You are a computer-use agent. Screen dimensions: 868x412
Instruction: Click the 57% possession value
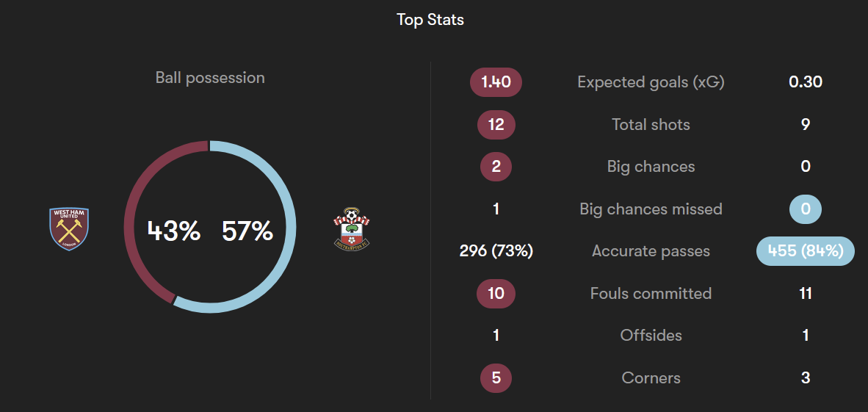247,231
